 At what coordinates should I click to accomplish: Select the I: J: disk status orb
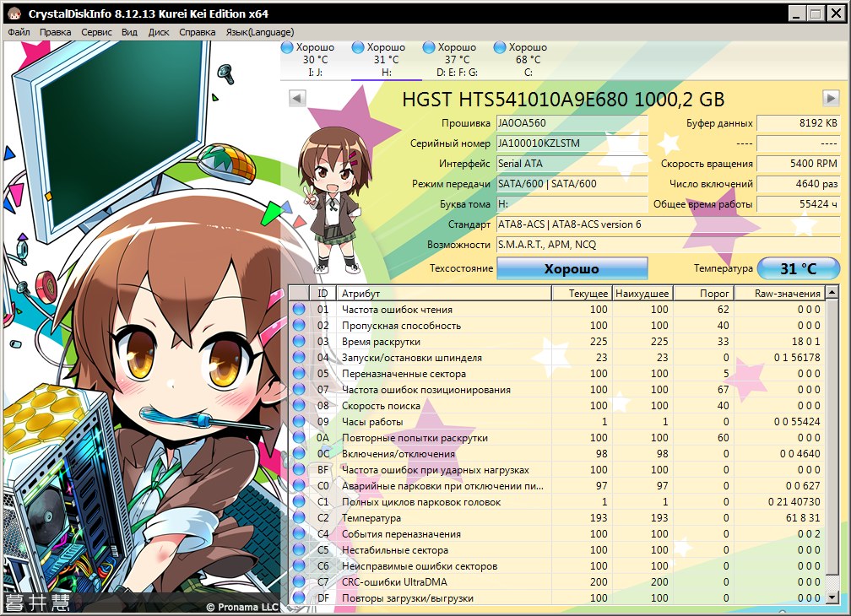click(x=287, y=47)
